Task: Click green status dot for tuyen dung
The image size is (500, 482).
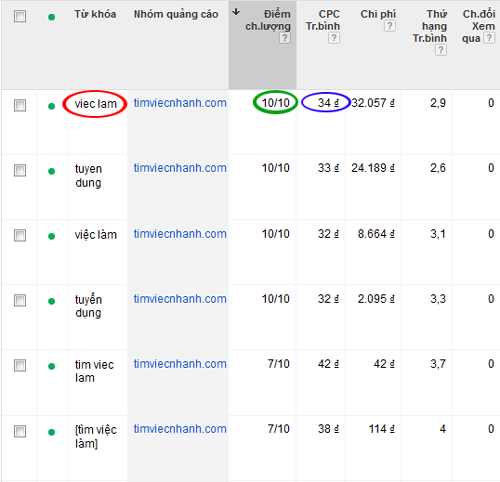Action: click(x=51, y=171)
